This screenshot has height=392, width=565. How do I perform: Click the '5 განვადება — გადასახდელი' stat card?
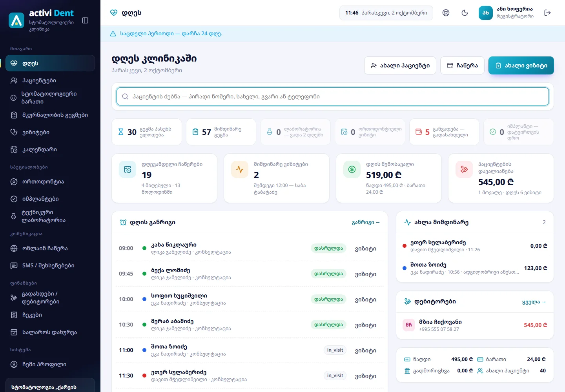(444, 132)
